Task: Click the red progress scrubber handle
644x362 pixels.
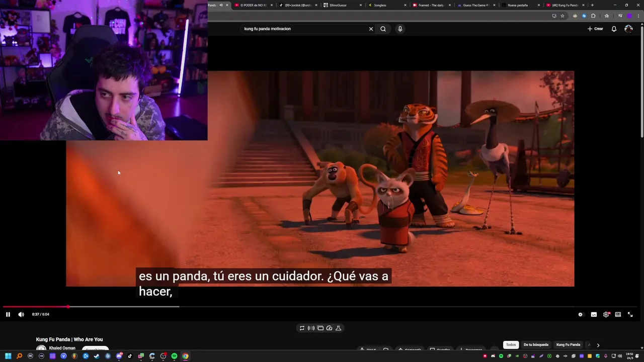Action: click(x=68, y=306)
